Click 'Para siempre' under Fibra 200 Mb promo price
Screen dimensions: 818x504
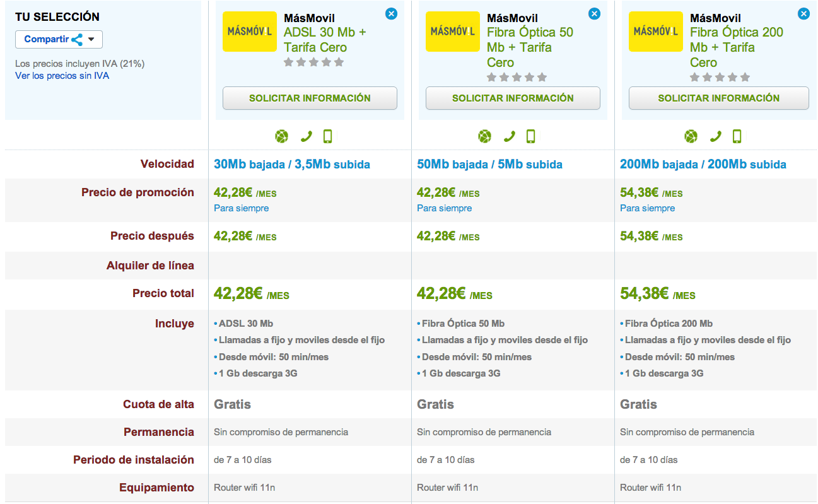click(647, 208)
